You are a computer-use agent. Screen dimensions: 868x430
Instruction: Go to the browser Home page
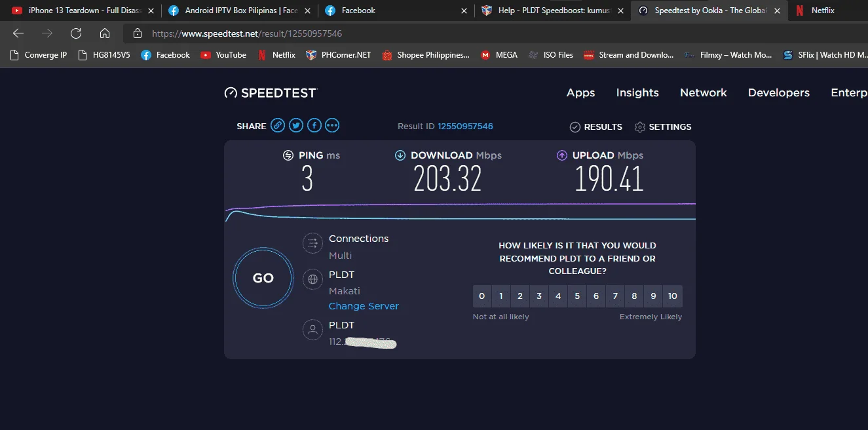pos(105,33)
